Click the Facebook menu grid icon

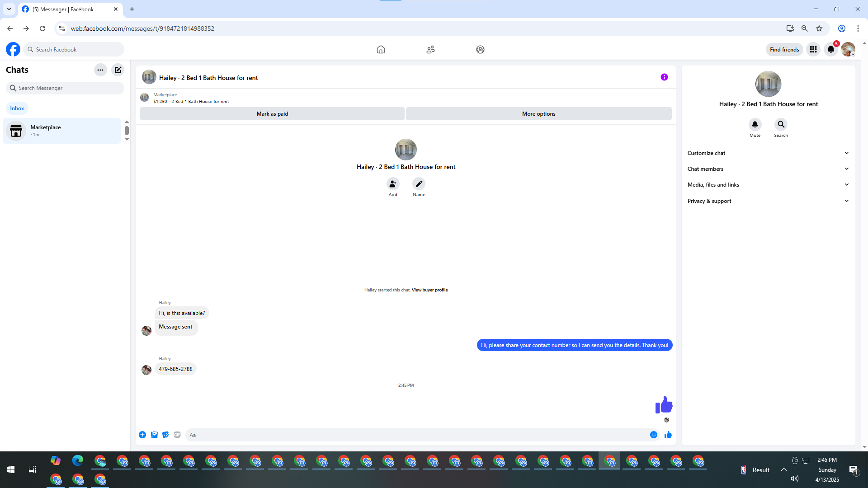pos(813,50)
